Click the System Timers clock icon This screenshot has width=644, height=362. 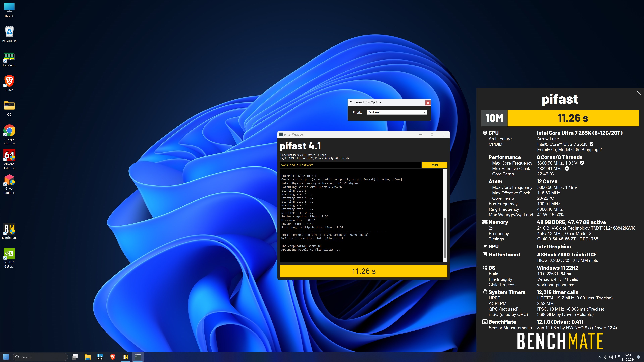tap(485, 292)
